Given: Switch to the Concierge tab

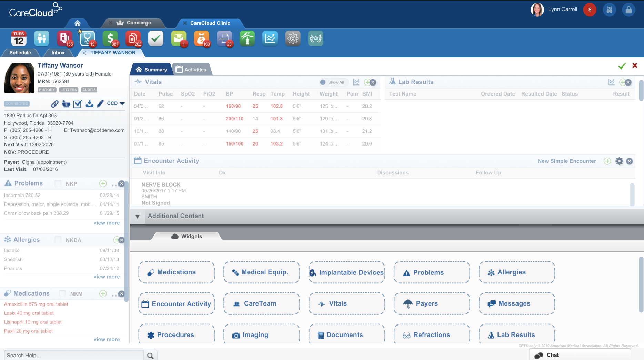Looking at the screenshot, I should 138,23.
